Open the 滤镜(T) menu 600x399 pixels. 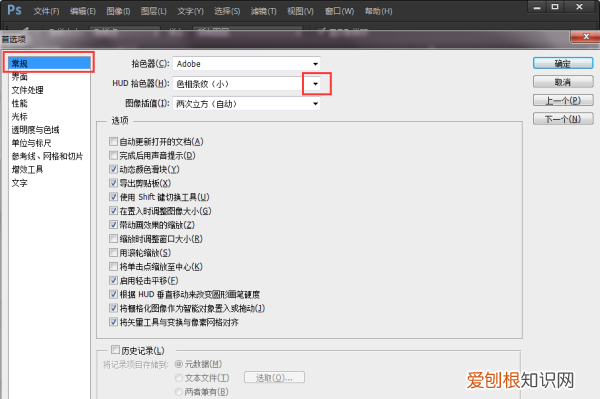tap(264, 11)
